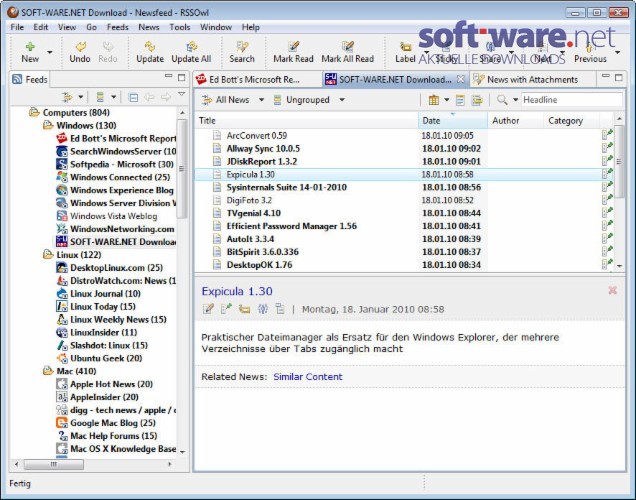Toggle sticky pin on DigiFoto 3.2 row
The height and width of the screenshot is (500, 636).
[607, 200]
